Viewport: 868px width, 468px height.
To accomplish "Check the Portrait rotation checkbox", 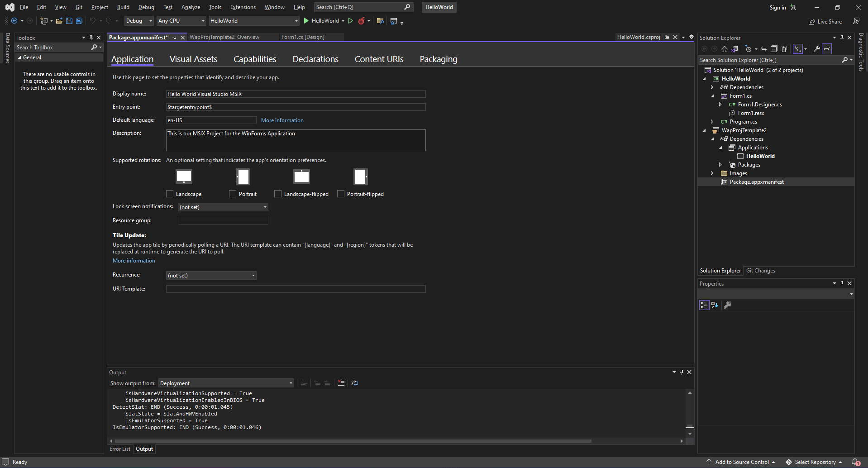I will pyautogui.click(x=233, y=194).
